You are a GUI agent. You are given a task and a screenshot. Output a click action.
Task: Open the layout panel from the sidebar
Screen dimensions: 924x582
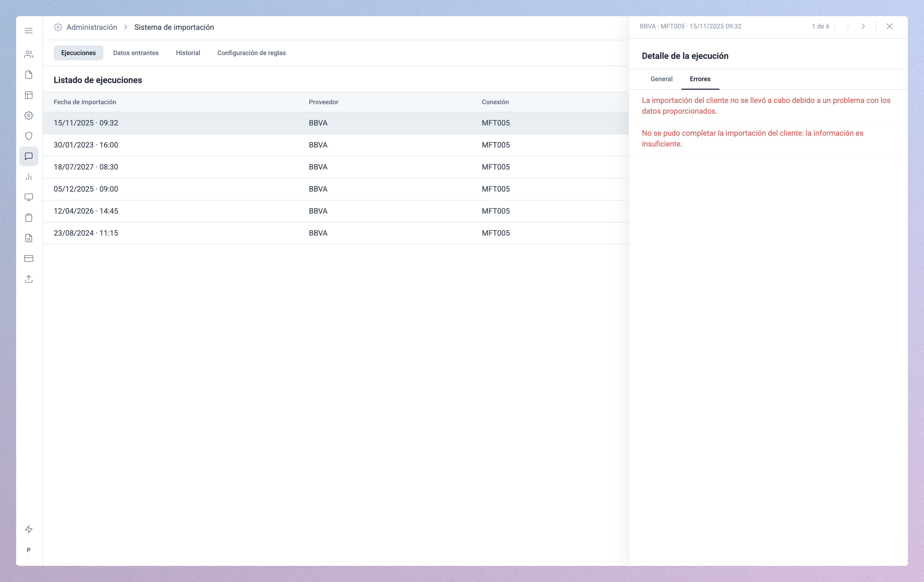(29, 95)
